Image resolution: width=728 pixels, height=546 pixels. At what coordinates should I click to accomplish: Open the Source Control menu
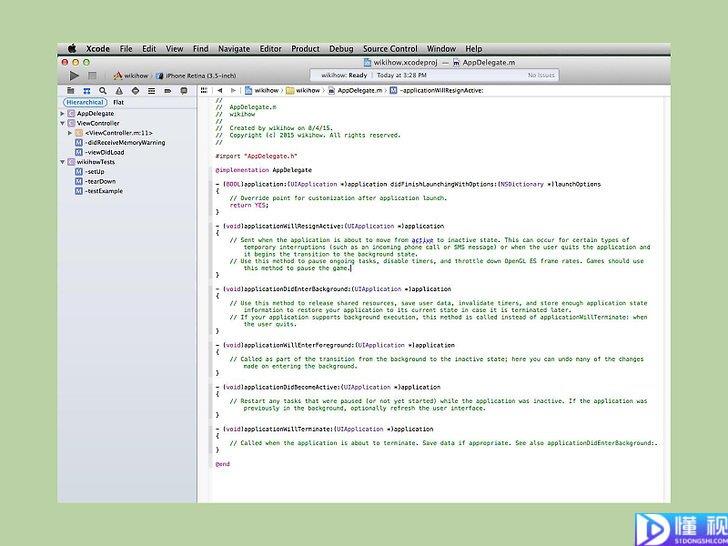point(390,49)
